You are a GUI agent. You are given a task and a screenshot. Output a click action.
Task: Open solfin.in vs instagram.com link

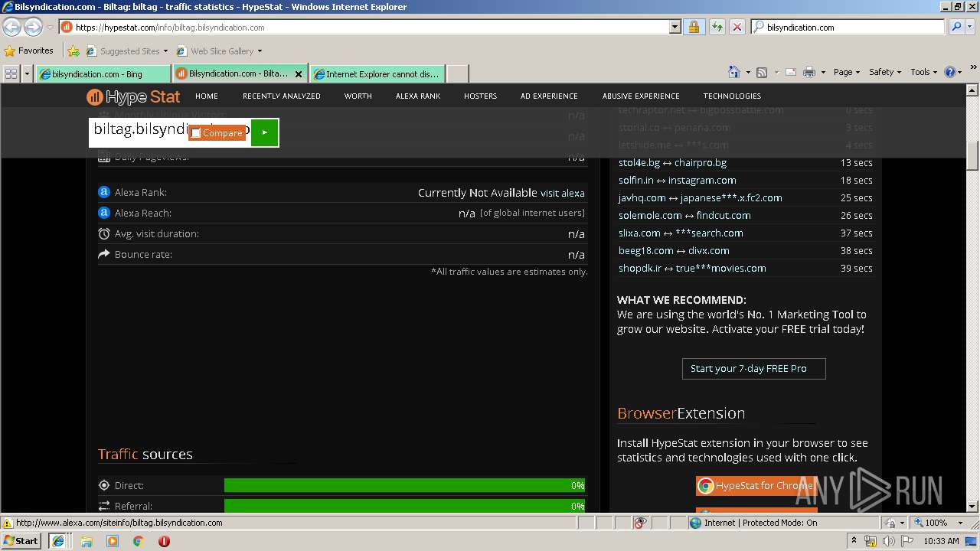[678, 181]
